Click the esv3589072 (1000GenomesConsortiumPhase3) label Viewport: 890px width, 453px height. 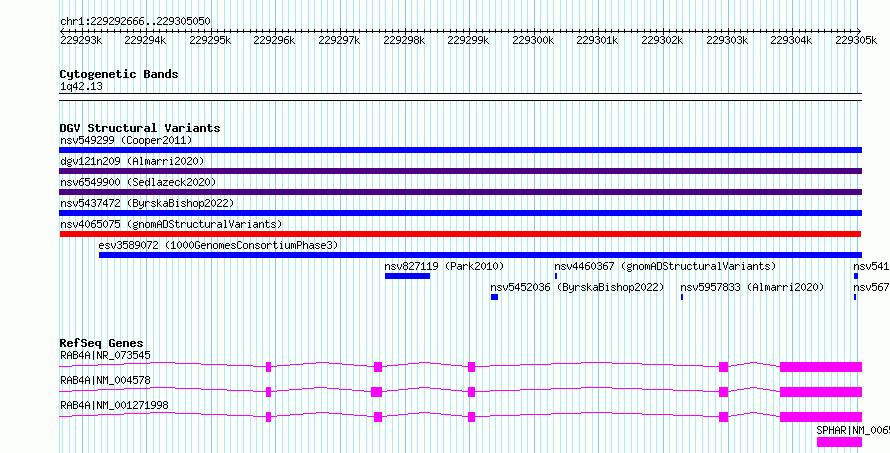[x=219, y=245]
